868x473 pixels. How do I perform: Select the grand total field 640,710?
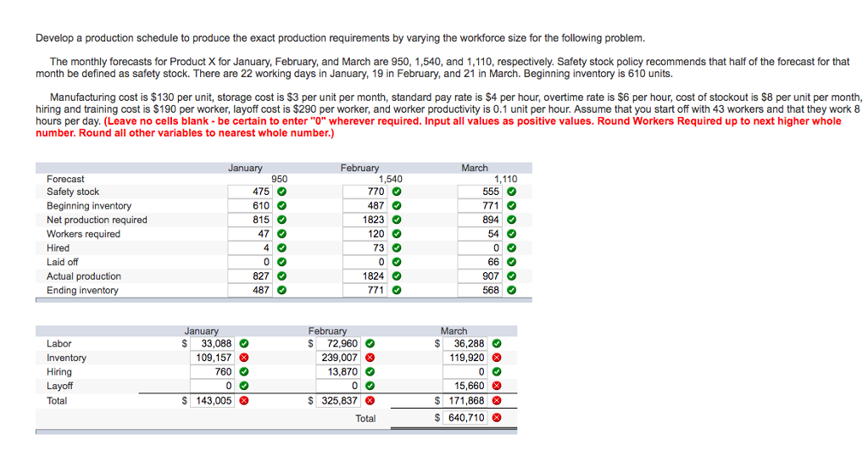coord(465,418)
